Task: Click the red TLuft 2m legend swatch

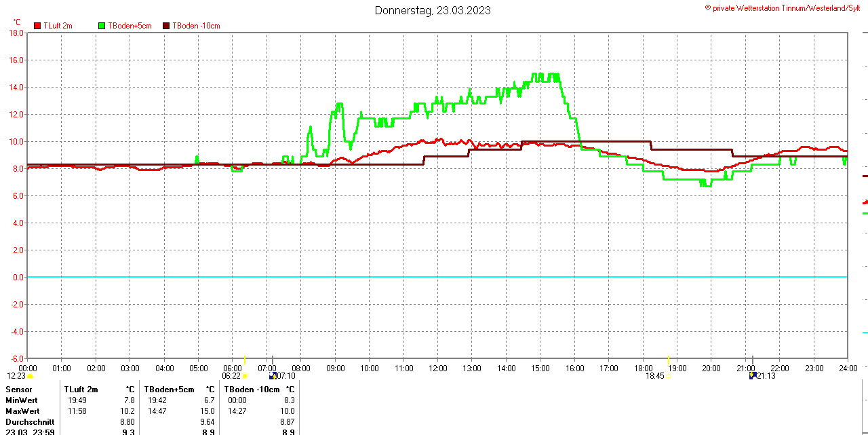Action: [x=37, y=26]
